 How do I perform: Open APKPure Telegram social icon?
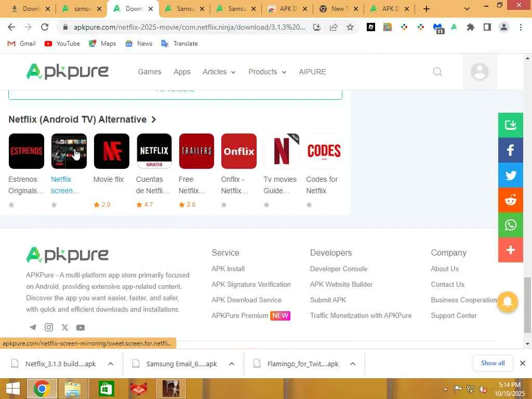(33, 327)
